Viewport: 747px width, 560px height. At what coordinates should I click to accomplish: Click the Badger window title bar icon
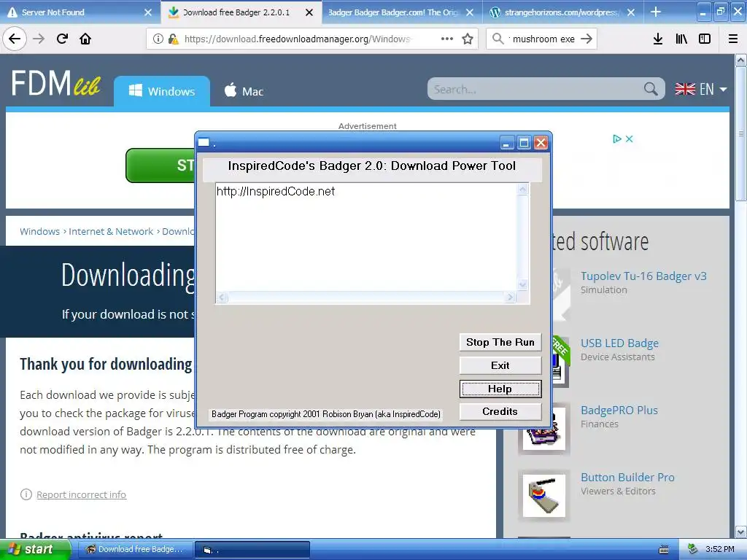204,142
